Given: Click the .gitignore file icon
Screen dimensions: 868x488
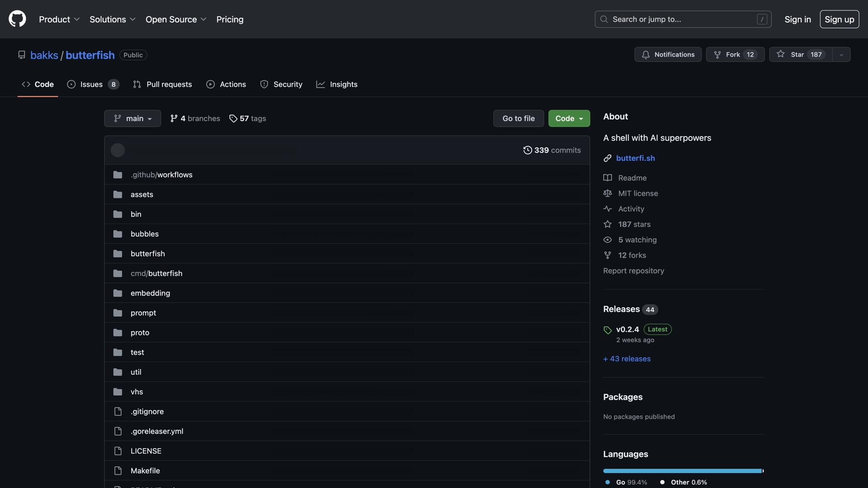Looking at the screenshot, I should coord(118,412).
